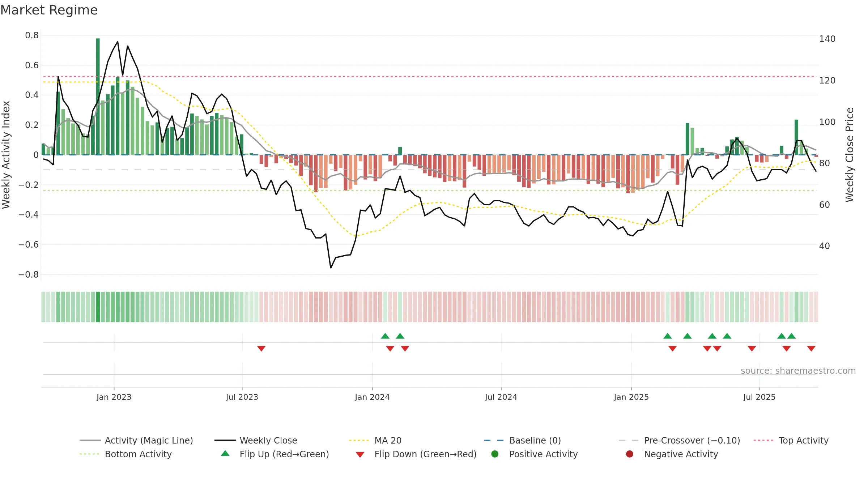Click the darkest green cell in the heatmap strip
868x488 pixels.
pyautogui.click(x=98, y=307)
